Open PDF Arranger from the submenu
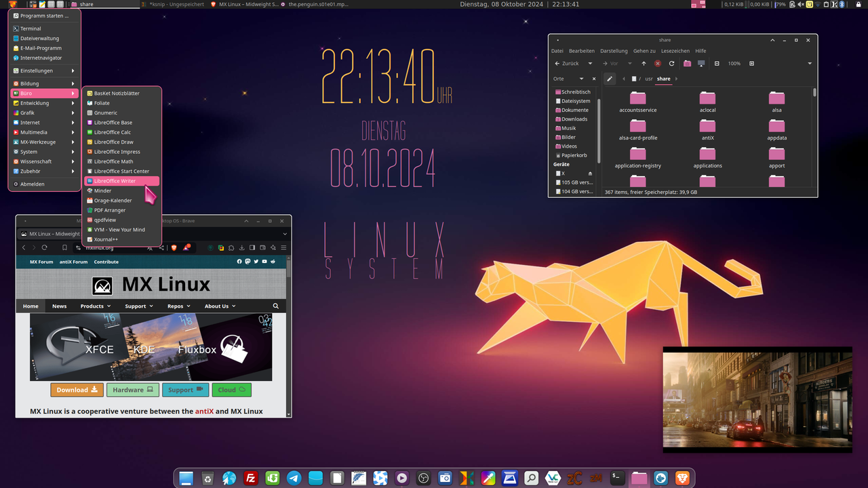This screenshot has height=488, width=868. tap(122, 210)
